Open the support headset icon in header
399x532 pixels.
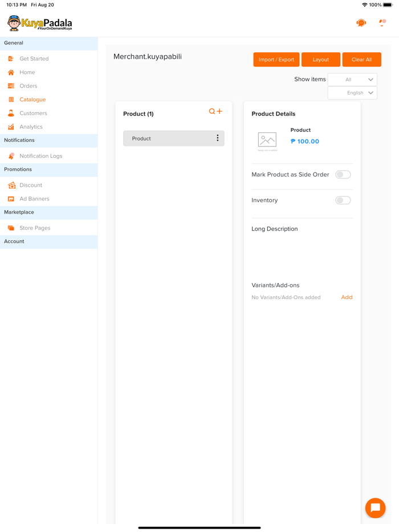pos(361,23)
